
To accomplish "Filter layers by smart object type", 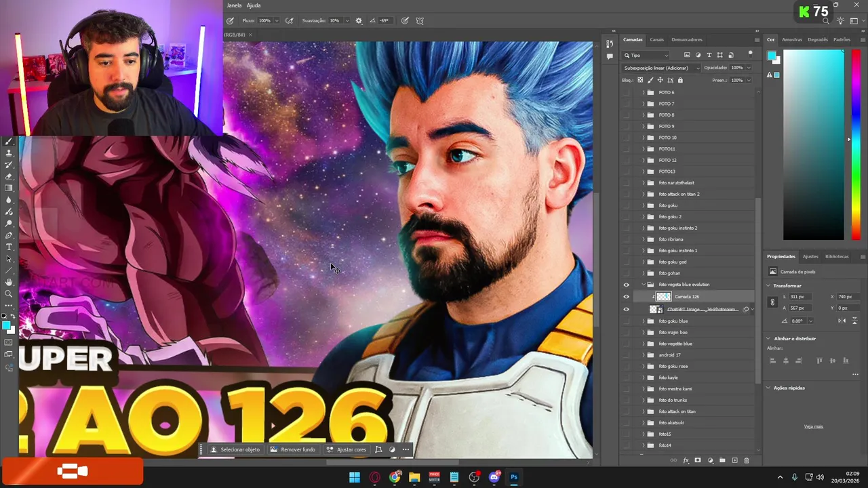I will click(x=730, y=55).
